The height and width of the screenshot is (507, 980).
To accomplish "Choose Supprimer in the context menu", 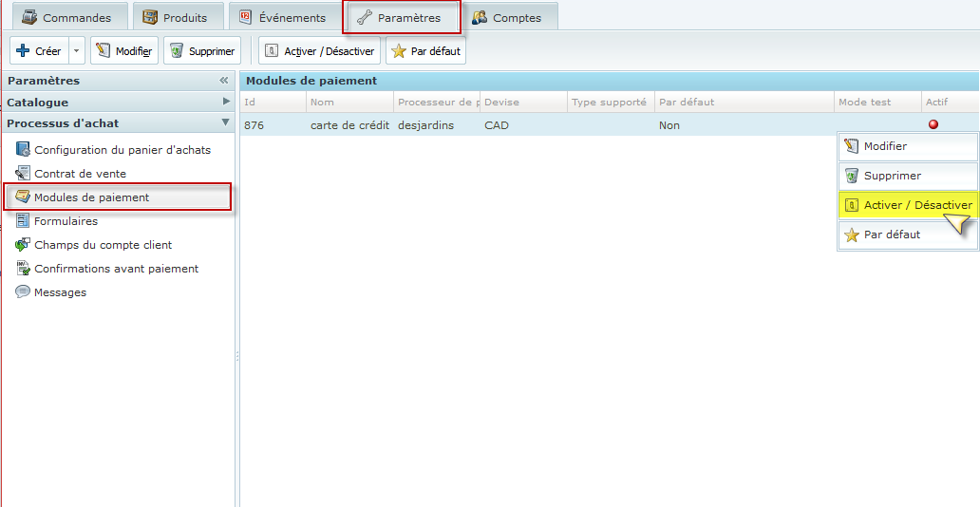I will 908,176.
